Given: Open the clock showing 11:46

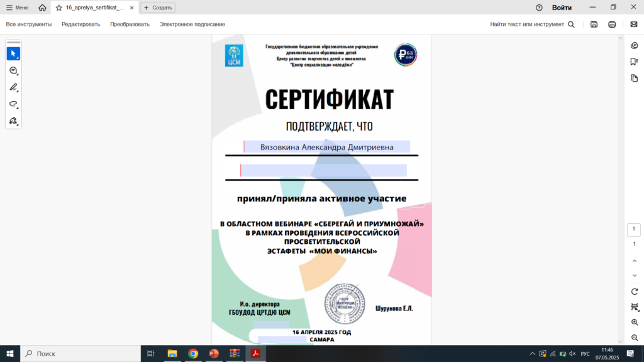Looking at the screenshot, I should coord(607,354).
